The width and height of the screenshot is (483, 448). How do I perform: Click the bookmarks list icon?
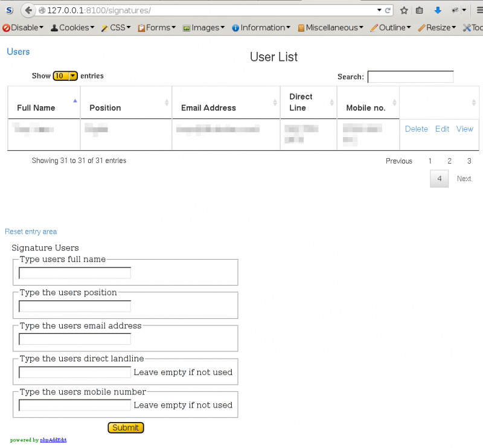(x=420, y=10)
